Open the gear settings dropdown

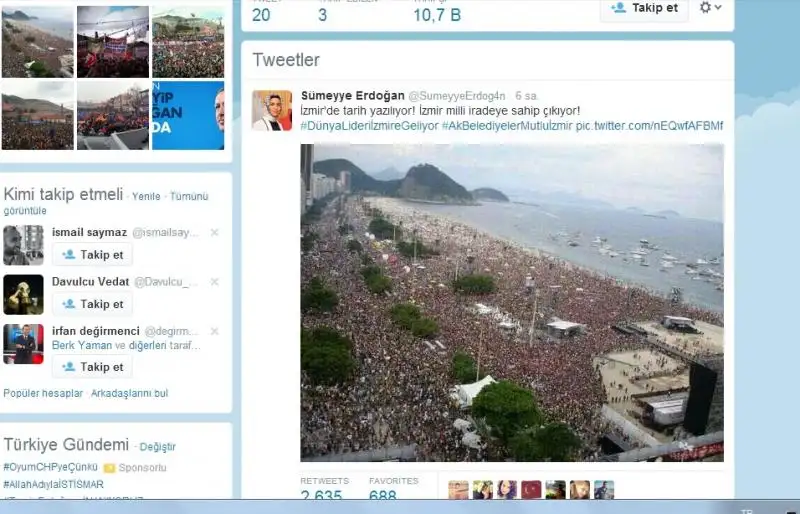pos(710,8)
